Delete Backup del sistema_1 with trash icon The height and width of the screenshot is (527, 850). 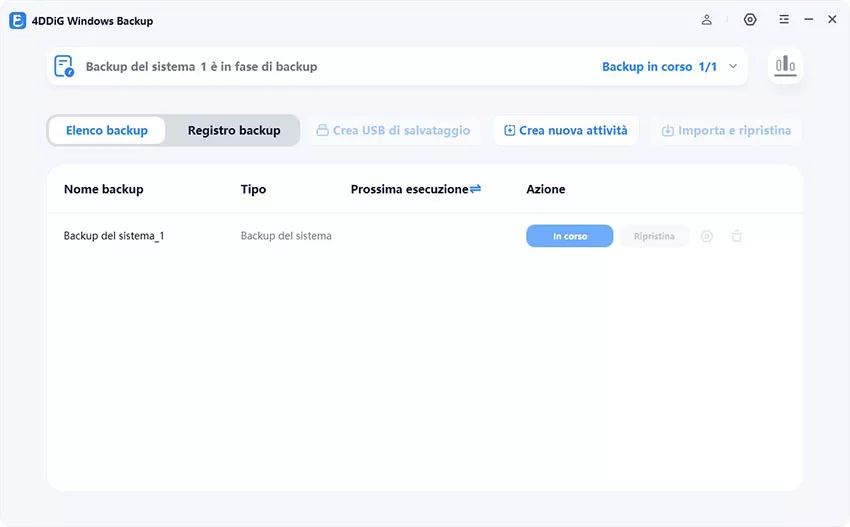coord(737,236)
